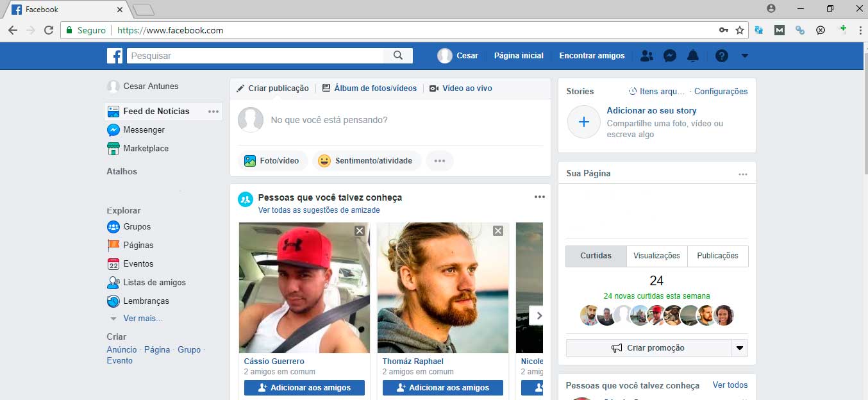
Task: Open Stories Configurações
Action: (721, 92)
